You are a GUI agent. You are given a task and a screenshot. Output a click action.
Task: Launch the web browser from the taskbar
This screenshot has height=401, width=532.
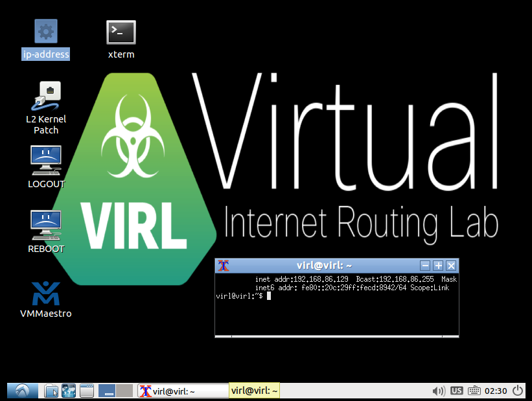tap(69, 391)
